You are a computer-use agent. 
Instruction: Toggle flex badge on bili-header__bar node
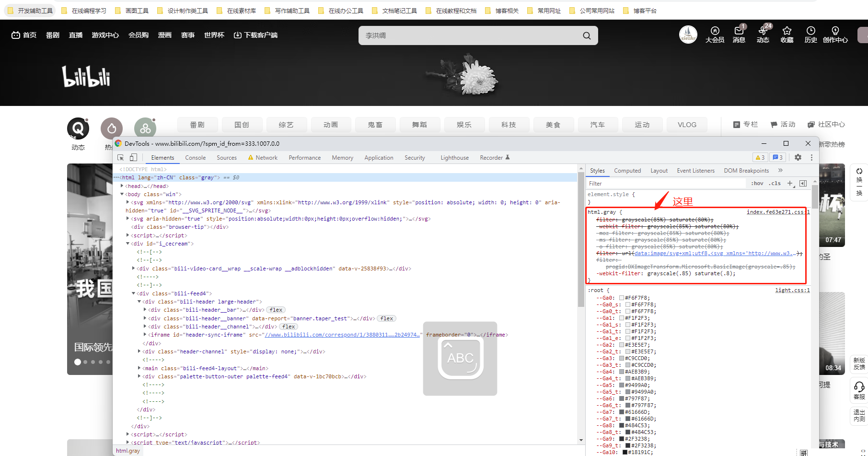click(x=276, y=310)
